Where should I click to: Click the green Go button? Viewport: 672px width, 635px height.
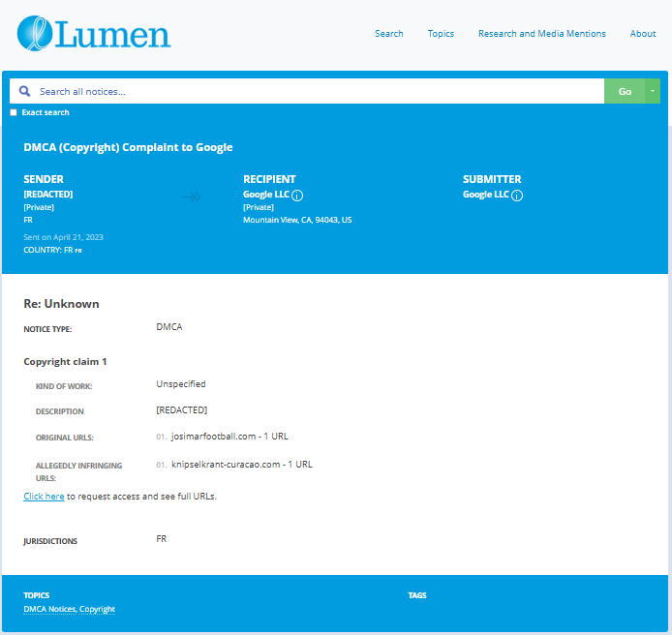click(x=625, y=91)
